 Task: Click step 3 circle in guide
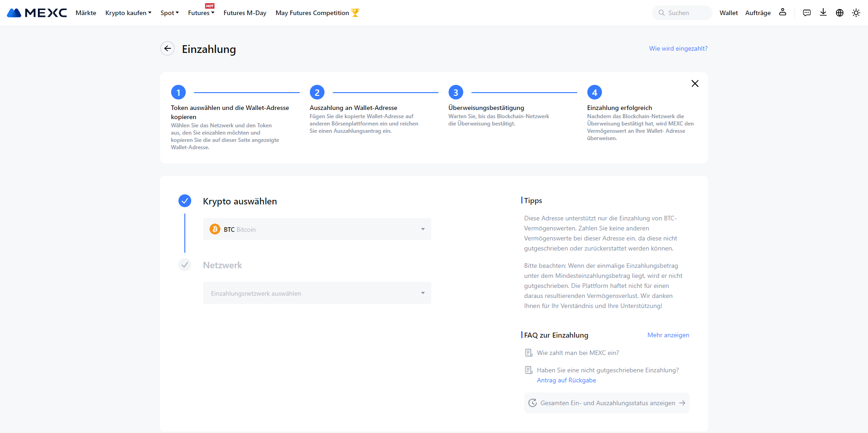[456, 92]
